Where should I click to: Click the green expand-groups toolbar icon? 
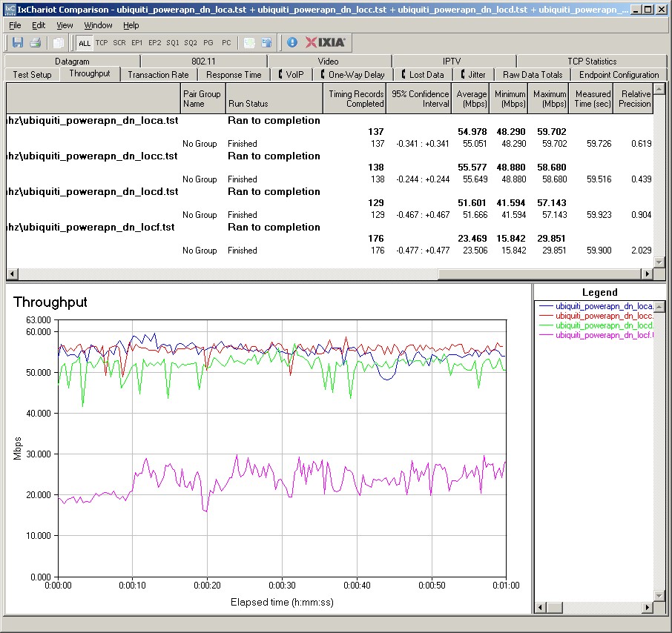pos(249,42)
